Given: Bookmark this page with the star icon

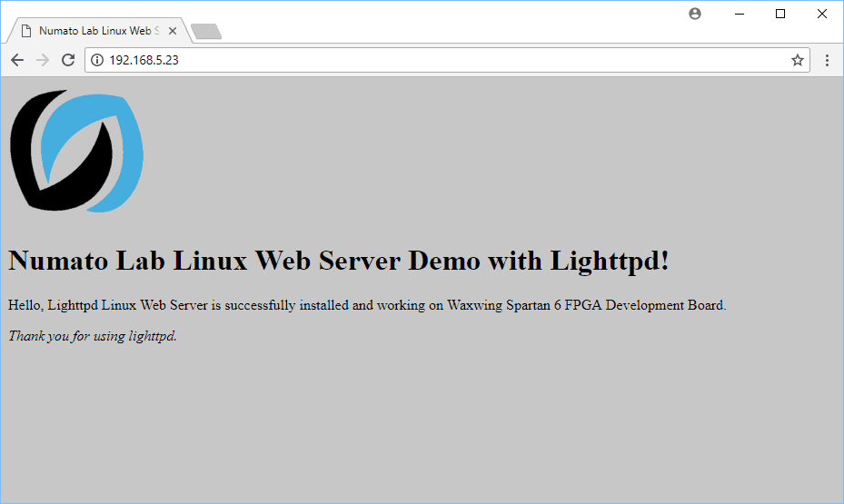Looking at the screenshot, I should tap(797, 60).
